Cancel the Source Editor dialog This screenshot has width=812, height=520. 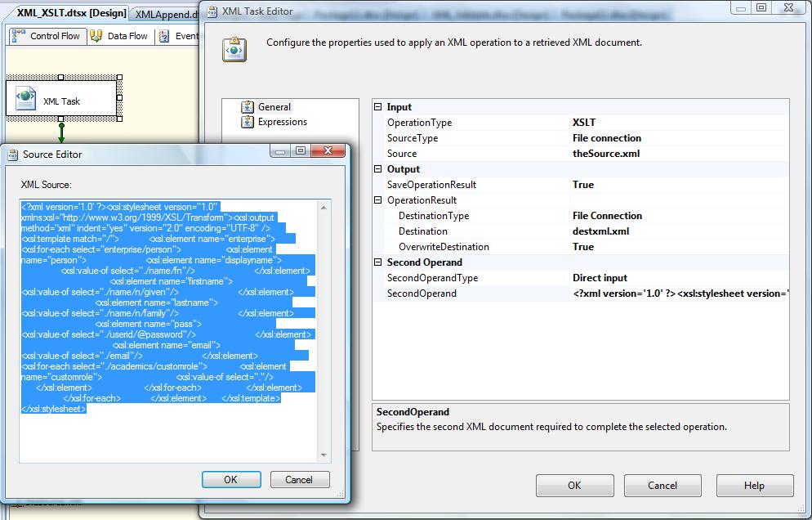[x=300, y=480]
